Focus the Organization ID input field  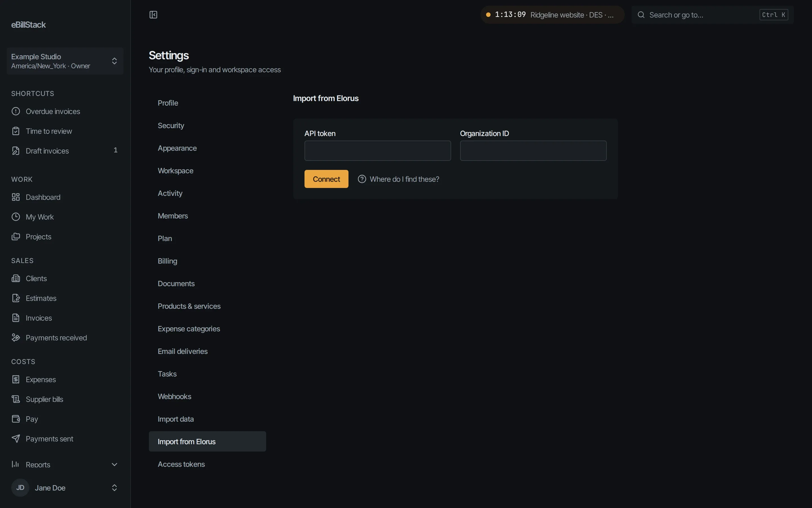click(533, 151)
